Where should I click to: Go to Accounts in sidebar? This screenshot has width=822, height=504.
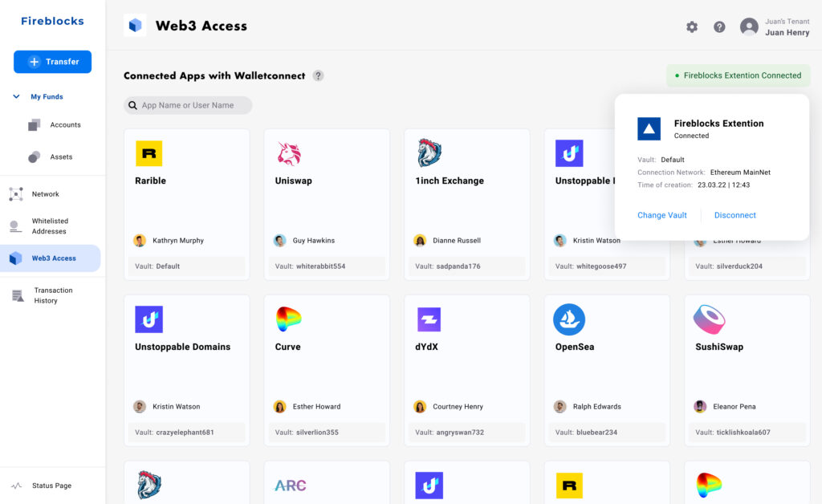(64, 125)
